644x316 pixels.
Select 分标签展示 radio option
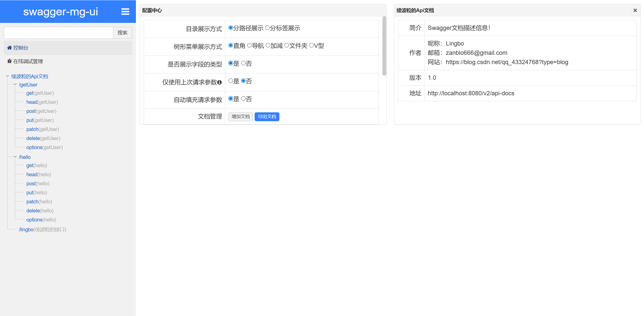point(268,28)
